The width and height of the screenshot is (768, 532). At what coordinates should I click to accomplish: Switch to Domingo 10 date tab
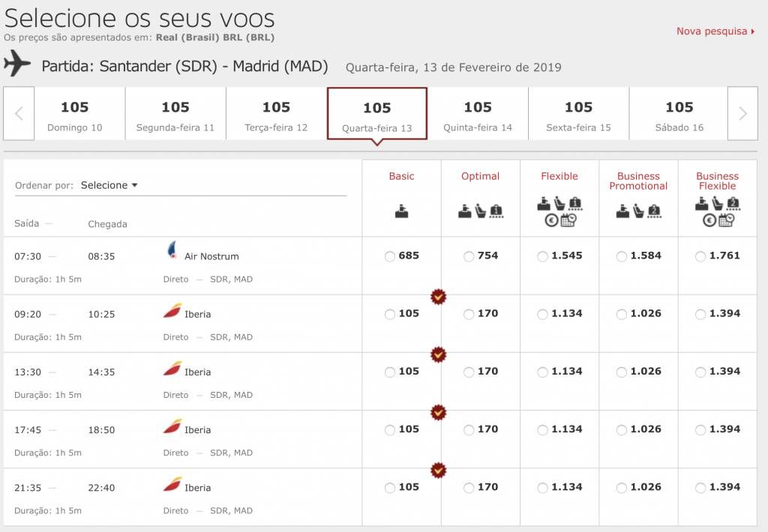74,114
